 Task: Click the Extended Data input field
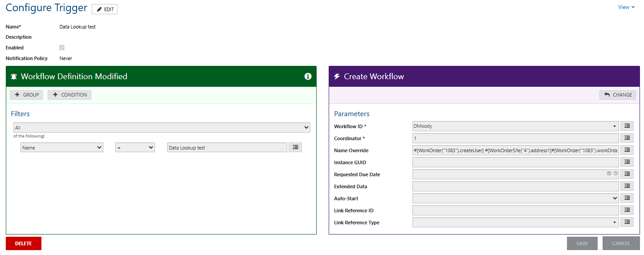[x=515, y=186]
